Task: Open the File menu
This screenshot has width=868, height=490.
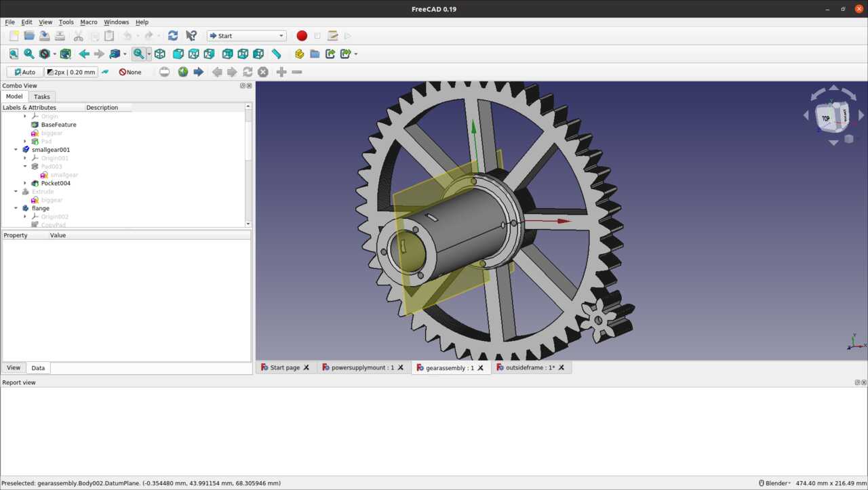Action: click(9, 22)
